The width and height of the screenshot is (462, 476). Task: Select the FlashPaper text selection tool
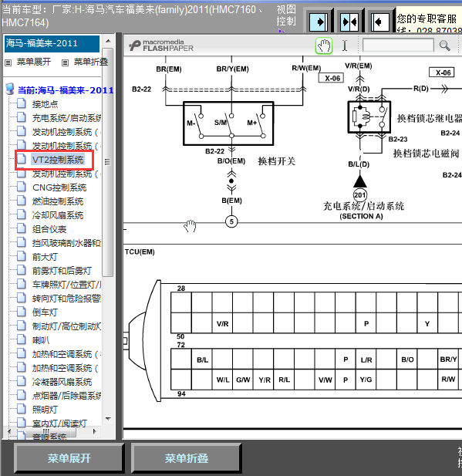pyautogui.click(x=345, y=46)
